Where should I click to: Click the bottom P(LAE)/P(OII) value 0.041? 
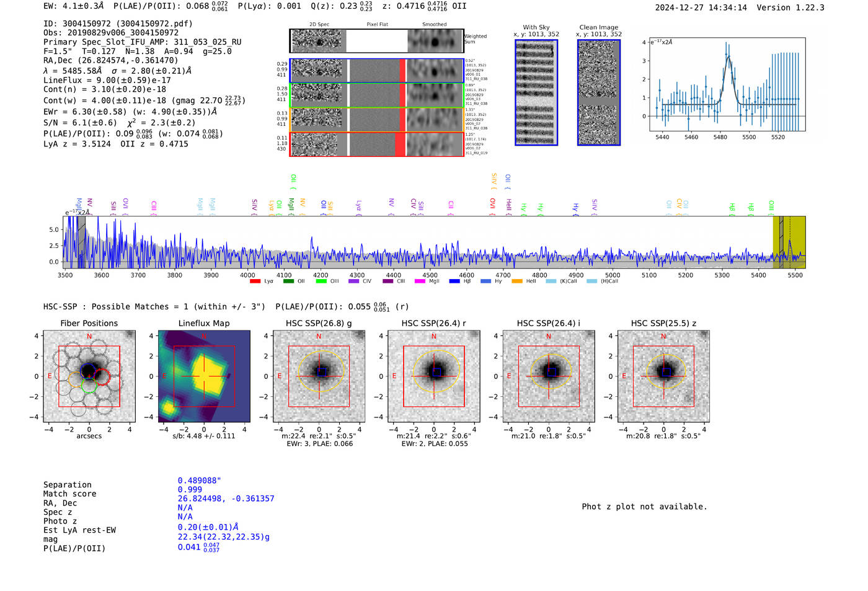pos(198,548)
